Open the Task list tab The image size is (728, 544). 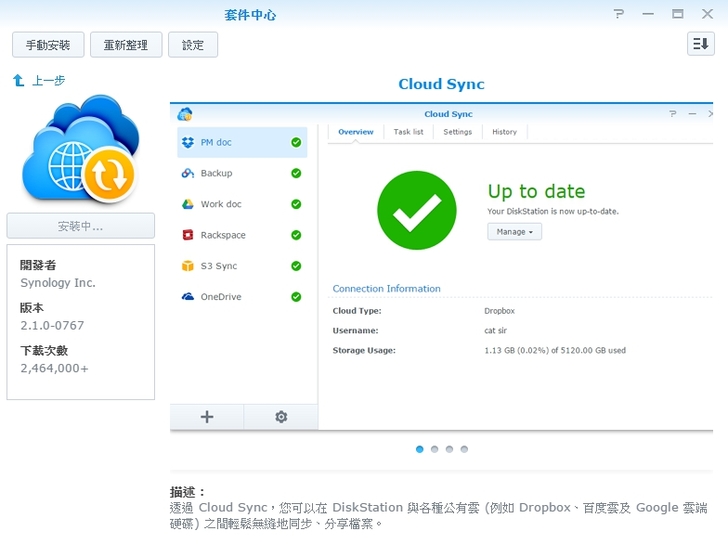coord(409,132)
